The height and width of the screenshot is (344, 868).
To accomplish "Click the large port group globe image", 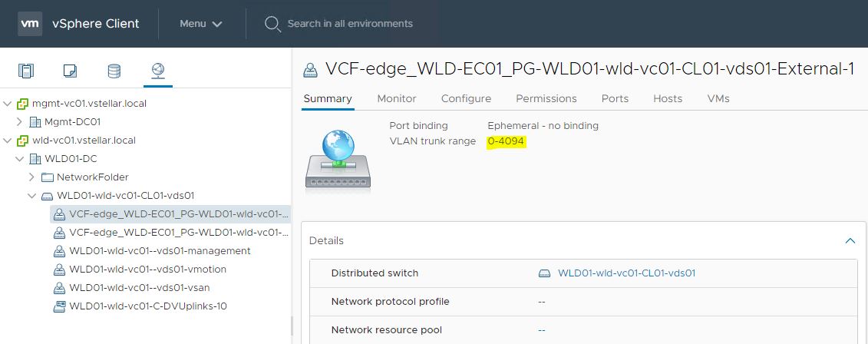I will (338, 158).
